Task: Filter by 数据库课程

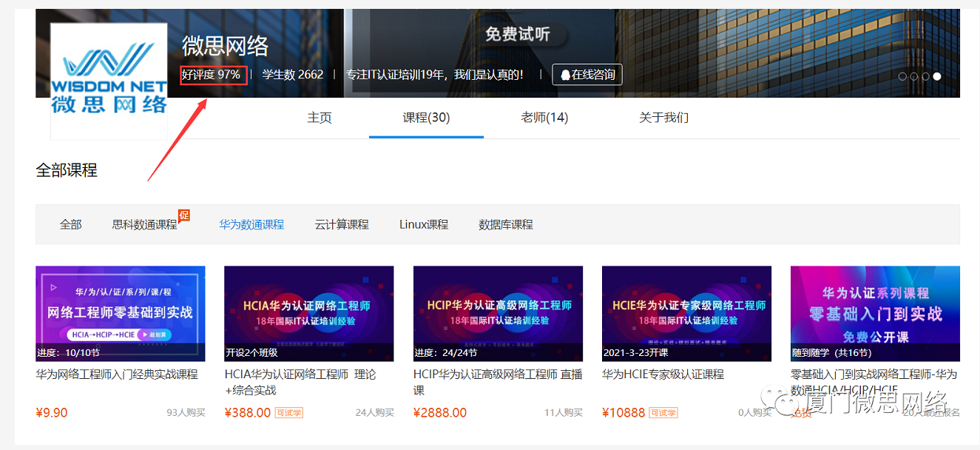Action: [506, 224]
